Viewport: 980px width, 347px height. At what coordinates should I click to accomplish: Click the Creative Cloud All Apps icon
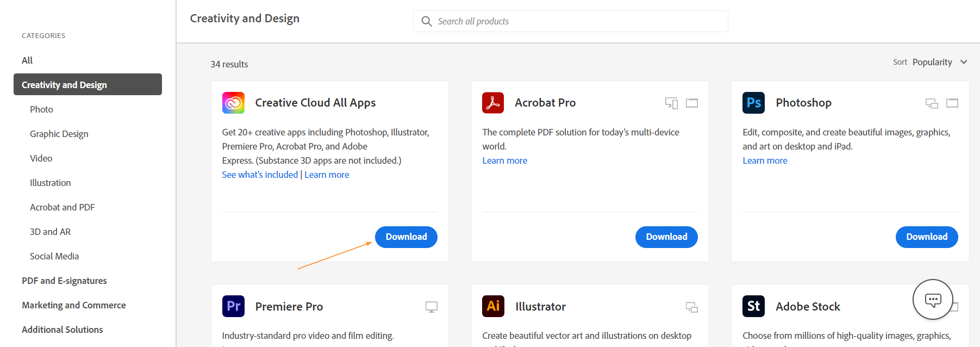tap(233, 103)
